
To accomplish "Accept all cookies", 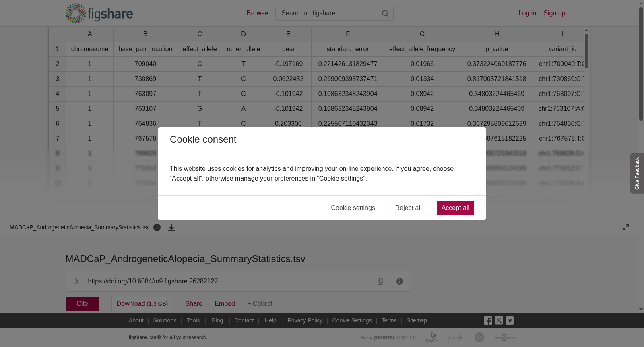I will coord(455,208).
